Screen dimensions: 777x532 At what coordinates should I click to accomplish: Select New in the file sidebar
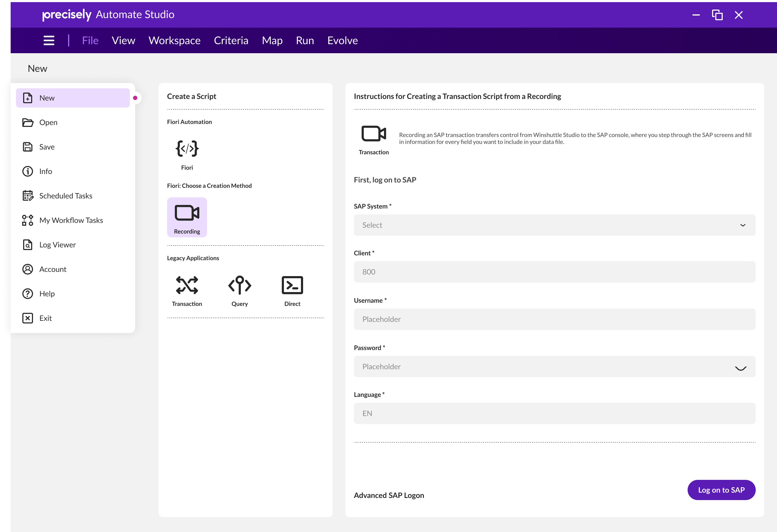coord(73,98)
